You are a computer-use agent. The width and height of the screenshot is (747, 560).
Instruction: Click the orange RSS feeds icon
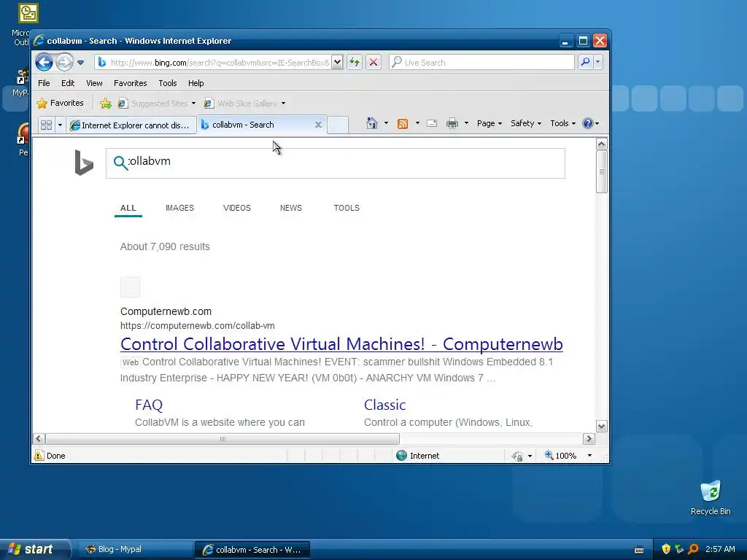point(403,124)
